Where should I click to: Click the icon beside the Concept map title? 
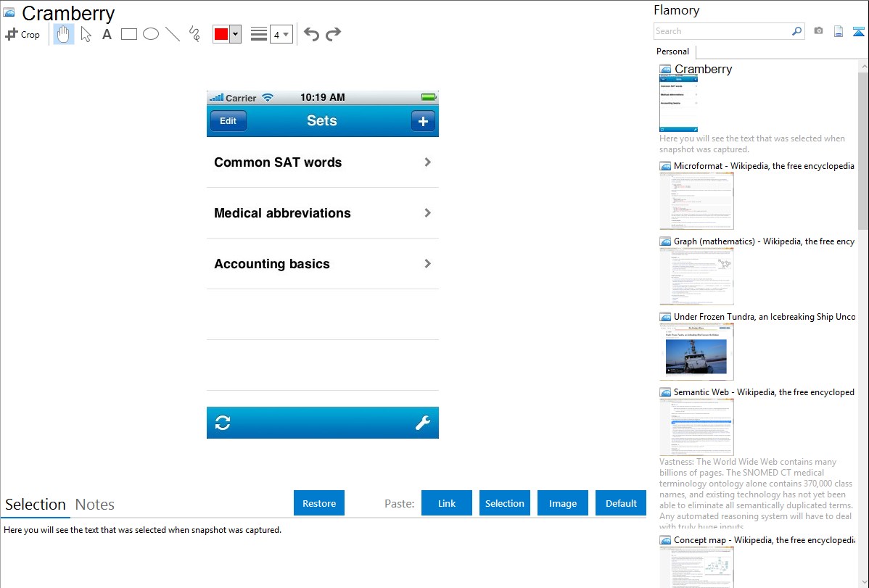tap(665, 539)
